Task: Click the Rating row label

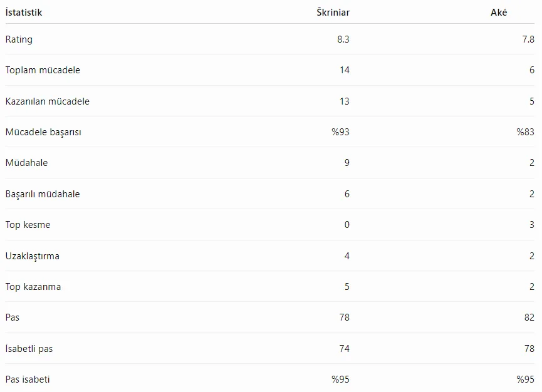Action: [x=19, y=39]
